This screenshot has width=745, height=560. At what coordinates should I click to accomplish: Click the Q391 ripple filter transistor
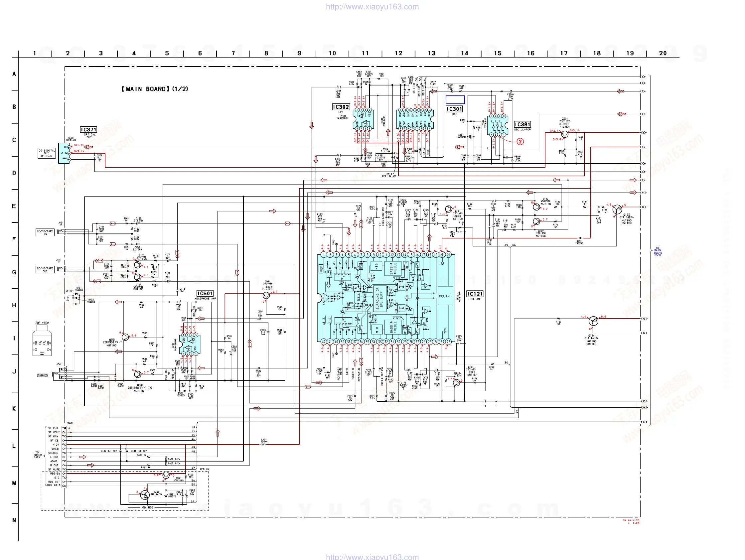[x=565, y=134]
